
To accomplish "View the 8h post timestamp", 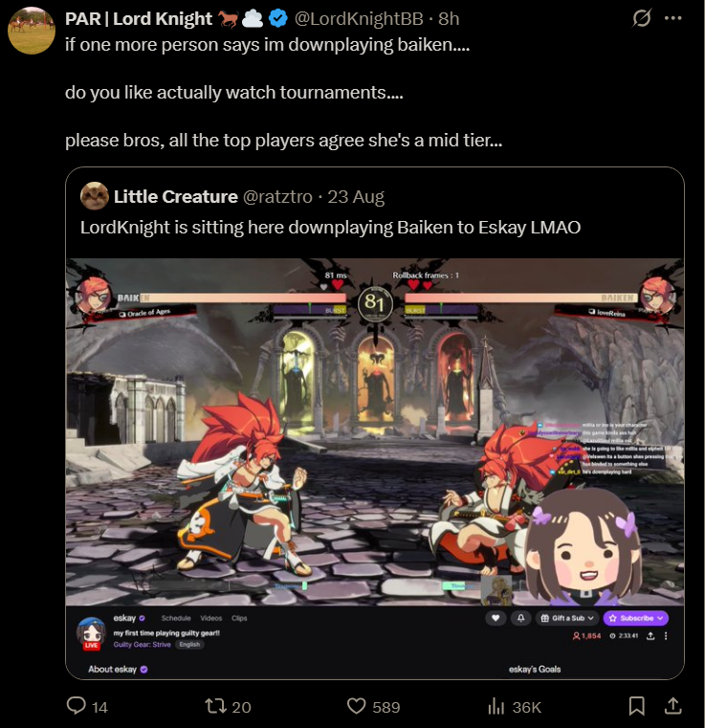I will [449, 18].
